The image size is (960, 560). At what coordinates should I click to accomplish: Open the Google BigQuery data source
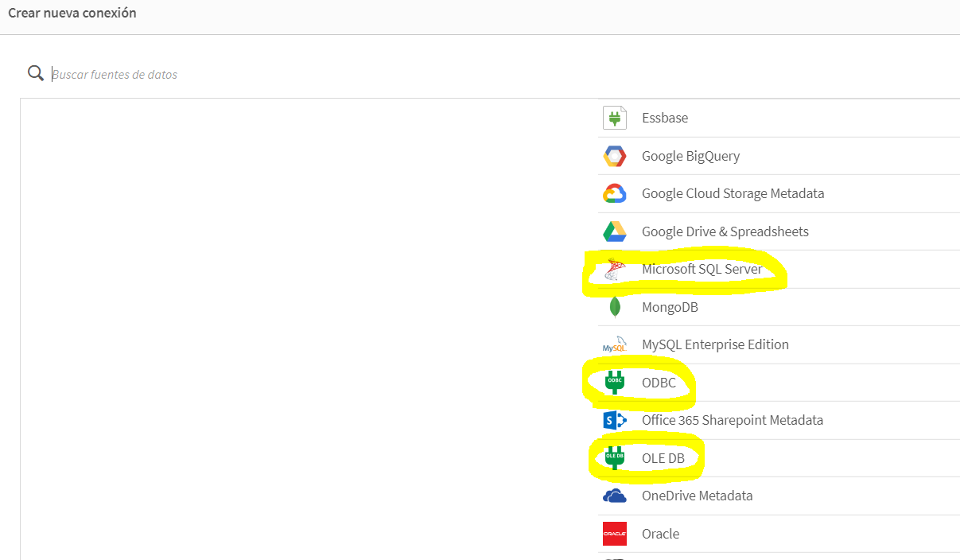click(690, 155)
